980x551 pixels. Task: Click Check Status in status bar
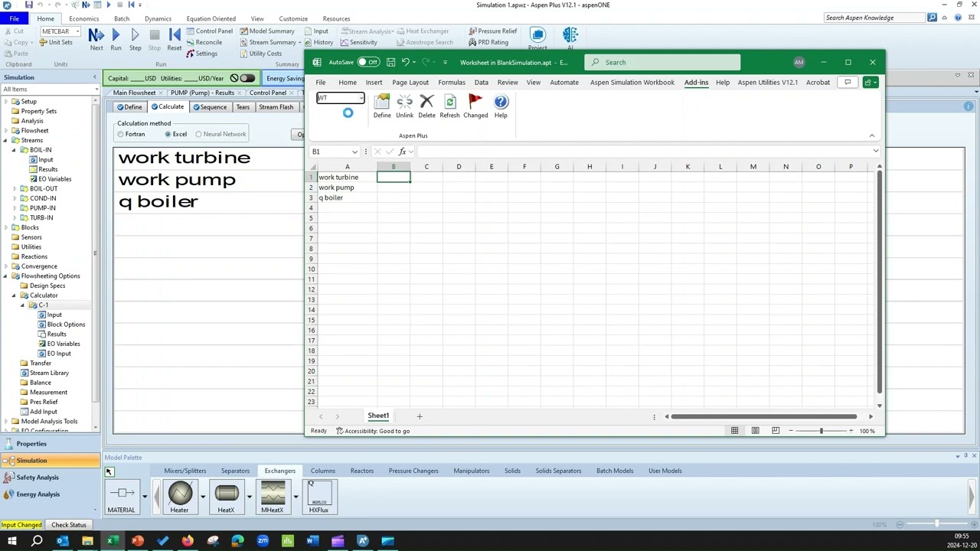coord(69,525)
